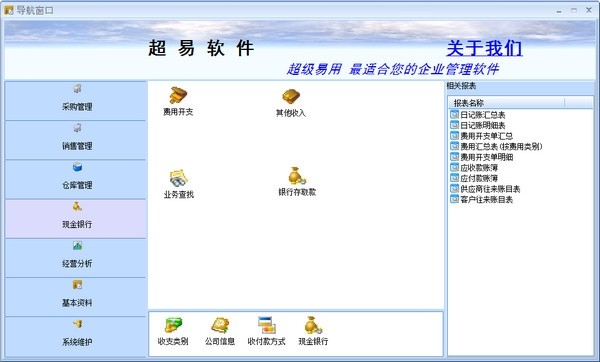Open the 经营分析 sidebar section
Viewport: 600px width, 362px height.
pos(76,258)
